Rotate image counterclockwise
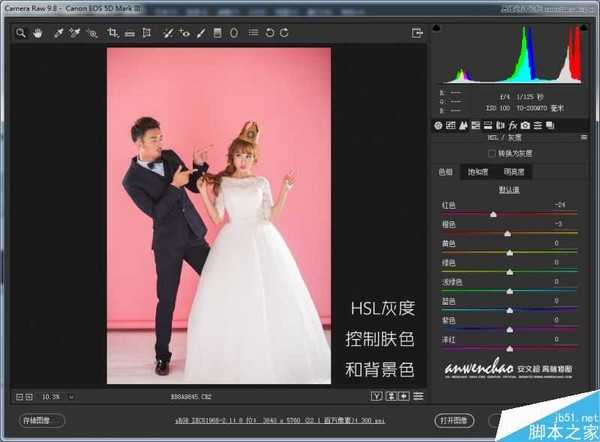This screenshot has width=600, height=442. [269, 33]
